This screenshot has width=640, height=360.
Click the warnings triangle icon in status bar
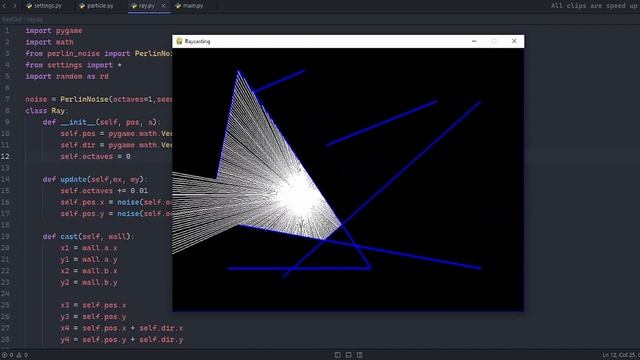pyautogui.click(x=19, y=355)
